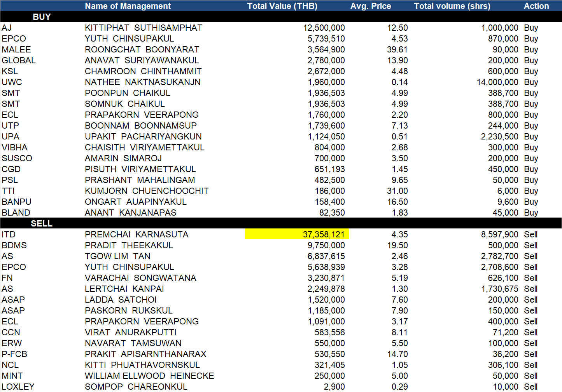Select P-FCB ticker cell

(x=14, y=354)
